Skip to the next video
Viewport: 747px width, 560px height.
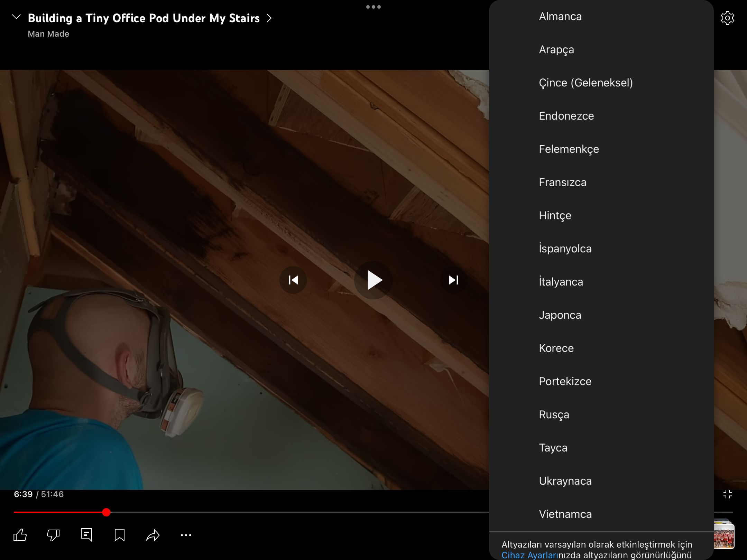pyautogui.click(x=454, y=280)
